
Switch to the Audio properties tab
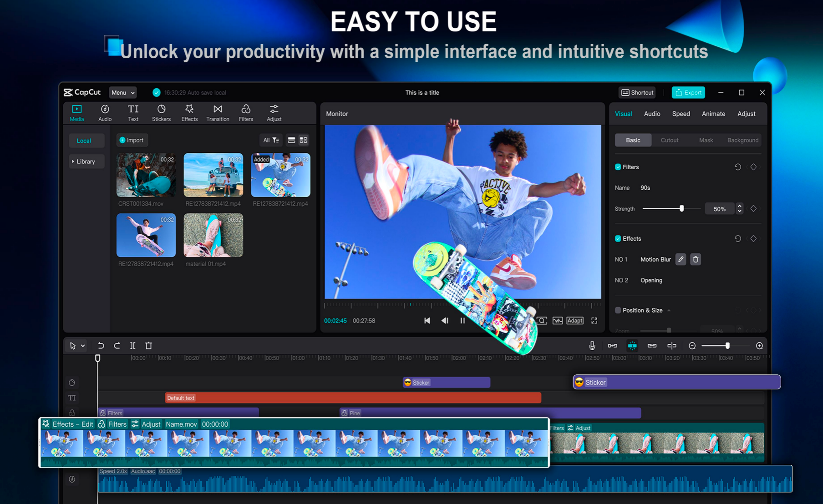652,114
